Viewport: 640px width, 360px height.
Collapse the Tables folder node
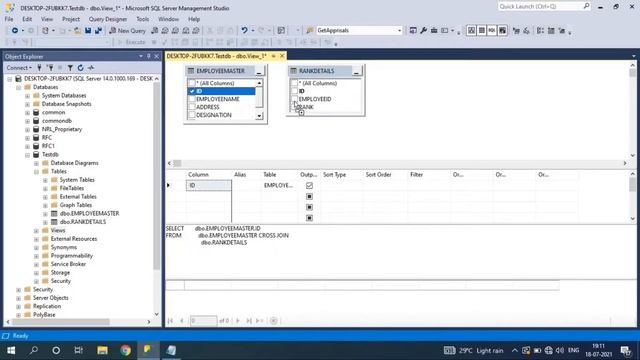point(36,171)
